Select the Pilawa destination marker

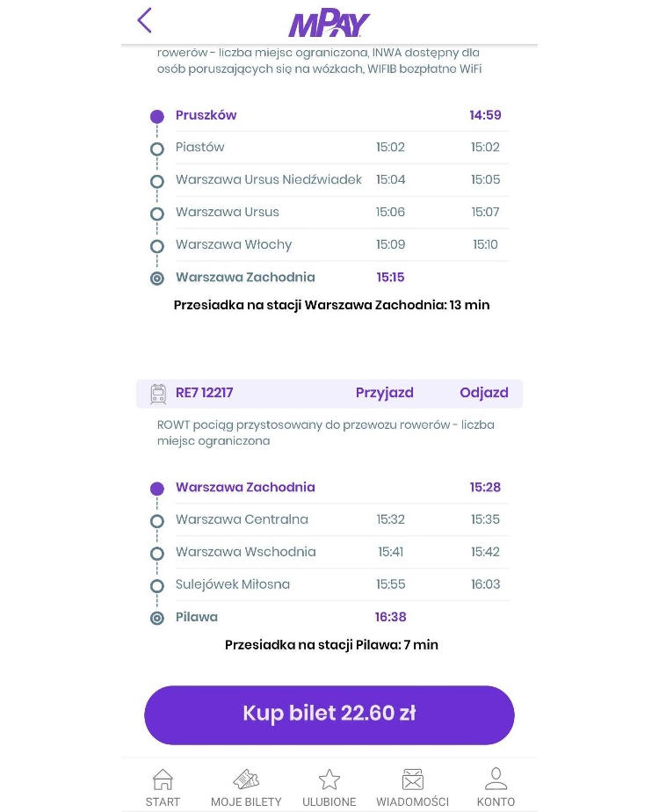pyautogui.click(x=157, y=618)
